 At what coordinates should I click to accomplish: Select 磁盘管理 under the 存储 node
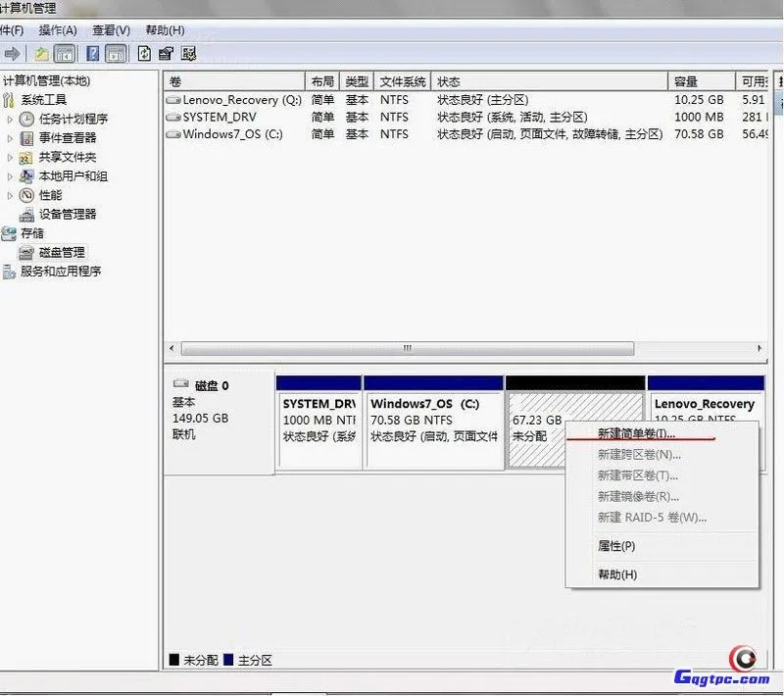62,253
